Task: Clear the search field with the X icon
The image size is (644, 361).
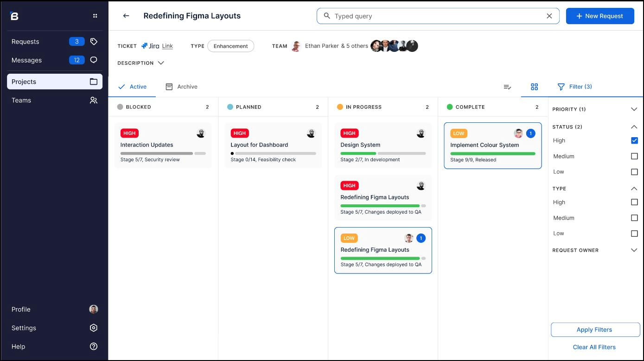Action: tap(549, 16)
